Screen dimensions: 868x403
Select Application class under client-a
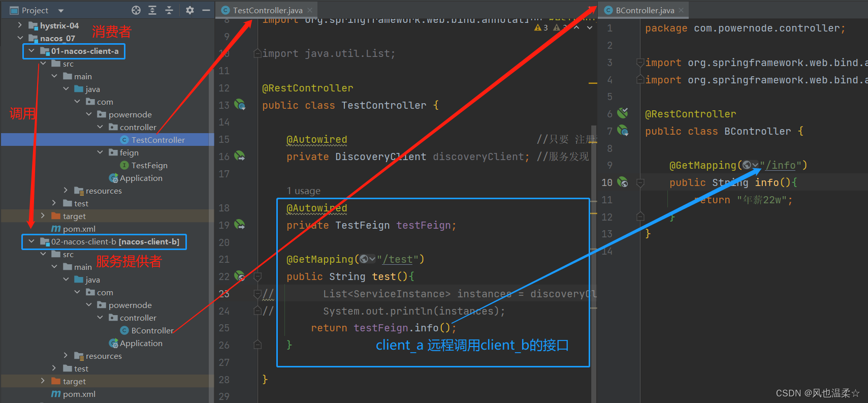tap(141, 178)
